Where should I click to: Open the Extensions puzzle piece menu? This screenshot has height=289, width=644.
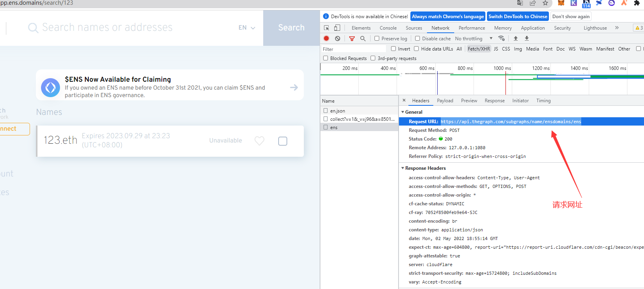(x=637, y=3)
